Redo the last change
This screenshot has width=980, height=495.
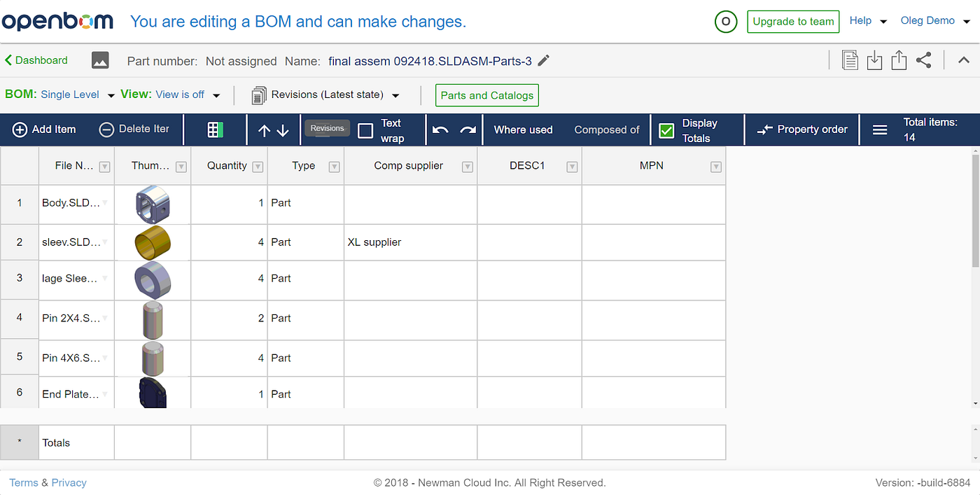tap(468, 130)
